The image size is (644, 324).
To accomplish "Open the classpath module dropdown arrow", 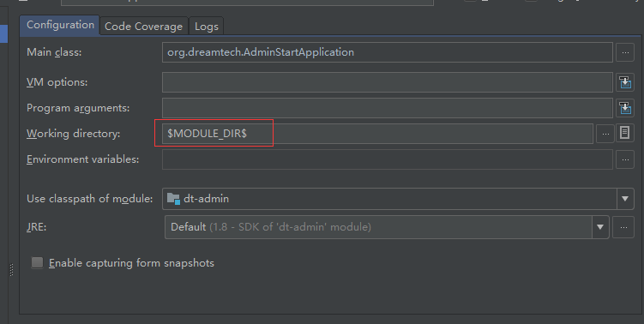I will 625,199.
